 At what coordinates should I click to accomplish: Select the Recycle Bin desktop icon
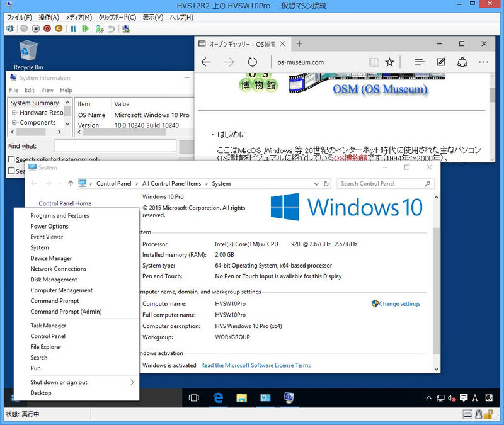tap(28, 55)
